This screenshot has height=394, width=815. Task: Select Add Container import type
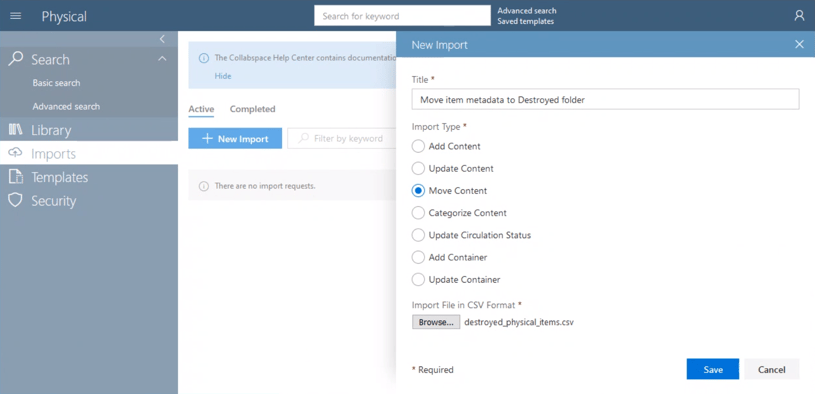(418, 257)
